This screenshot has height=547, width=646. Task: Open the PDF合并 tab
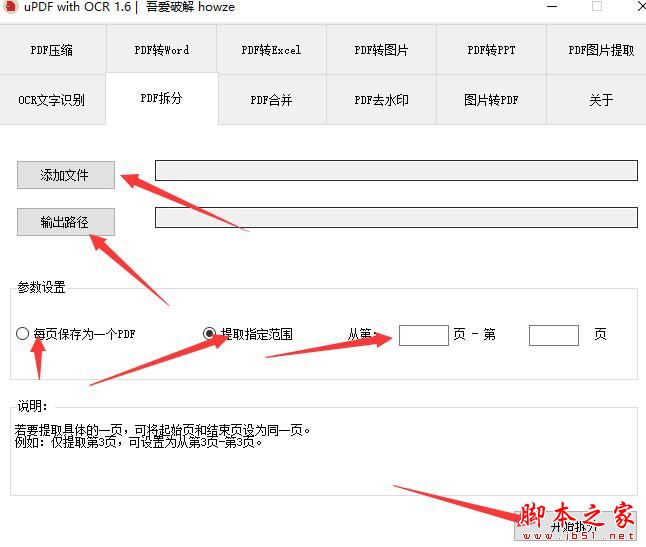272,100
